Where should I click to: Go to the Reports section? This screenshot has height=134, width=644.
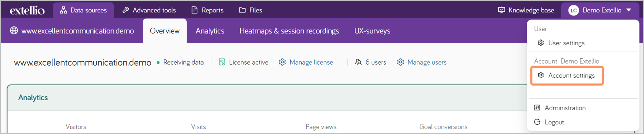click(208, 10)
